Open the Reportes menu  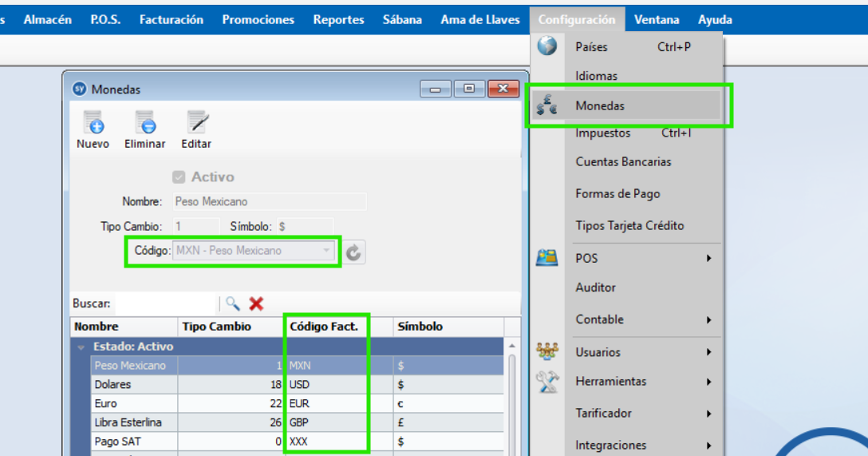point(338,19)
